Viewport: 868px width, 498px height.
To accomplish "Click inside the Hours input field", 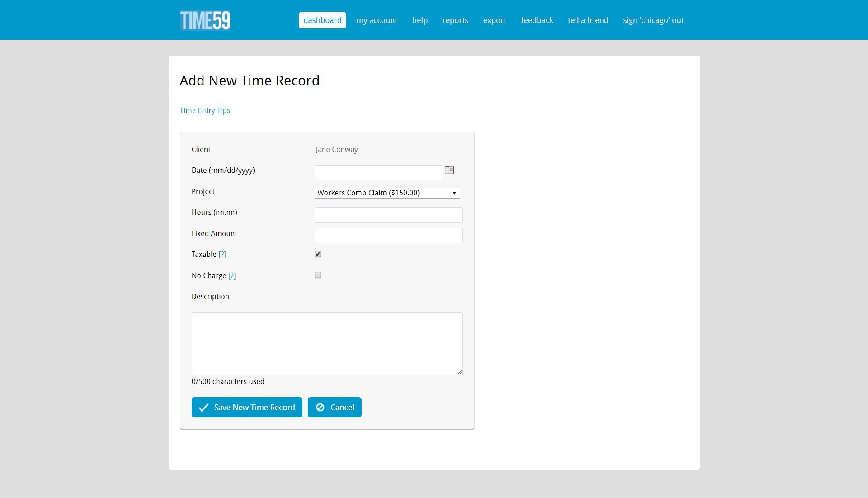I will (x=388, y=214).
